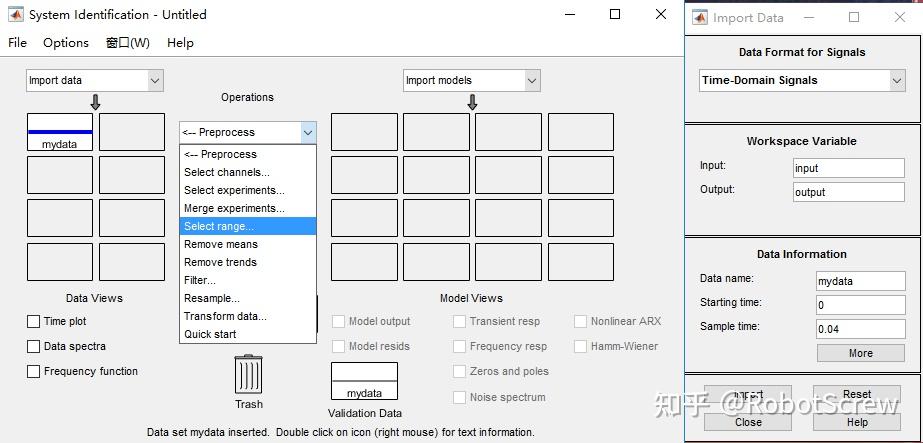Pick Remove means from Preprocess list
The image size is (923, 443).
pos(248,244)
